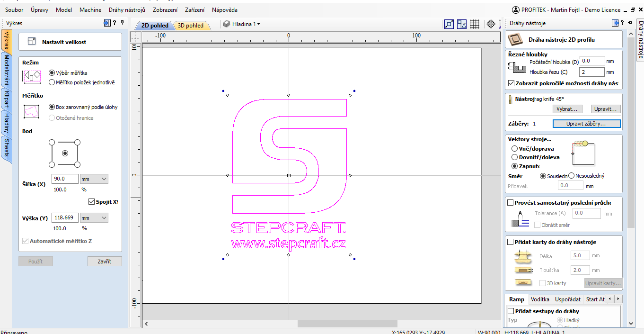Click the Měřítko bounding box icon
Screen dimensions: 644x334
[32, 112]
